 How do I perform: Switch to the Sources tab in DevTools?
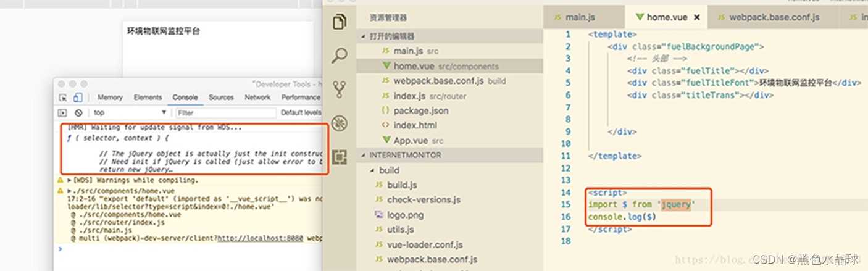pyautogui.click(x=221, y=98)
